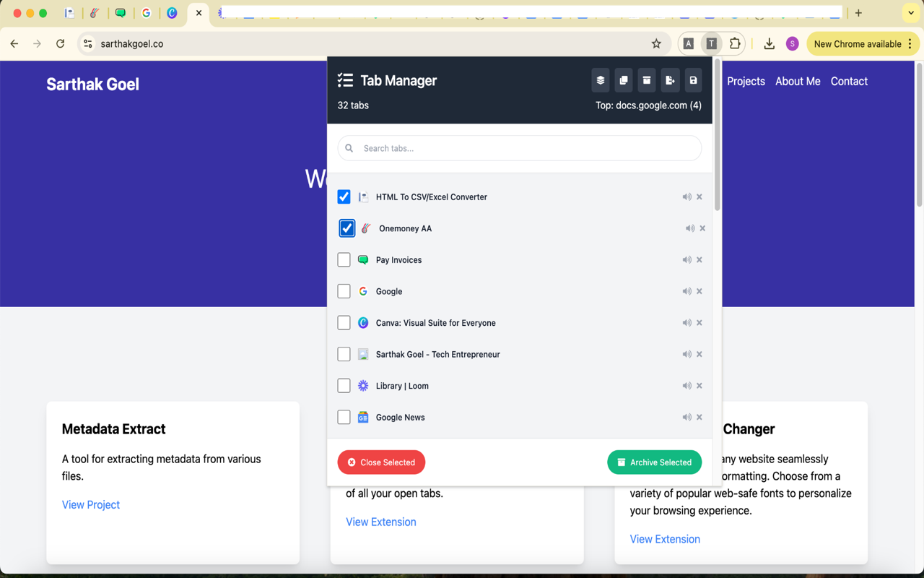The image size is (924, 578).
Task: Open the View Extension link under Changer card
Action: coord(665,539)
